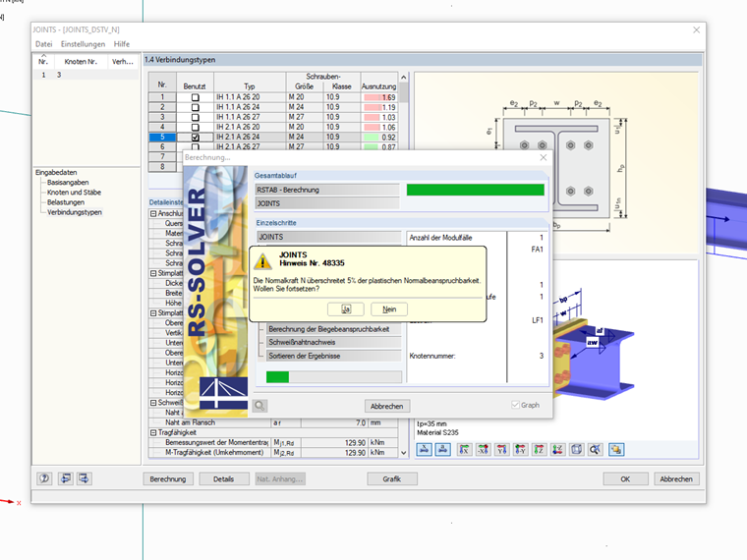This screenshot has height=560, width=747.
Task: Check the Benutzt box for IH 2.1 A 26 20
Action: 195,127
